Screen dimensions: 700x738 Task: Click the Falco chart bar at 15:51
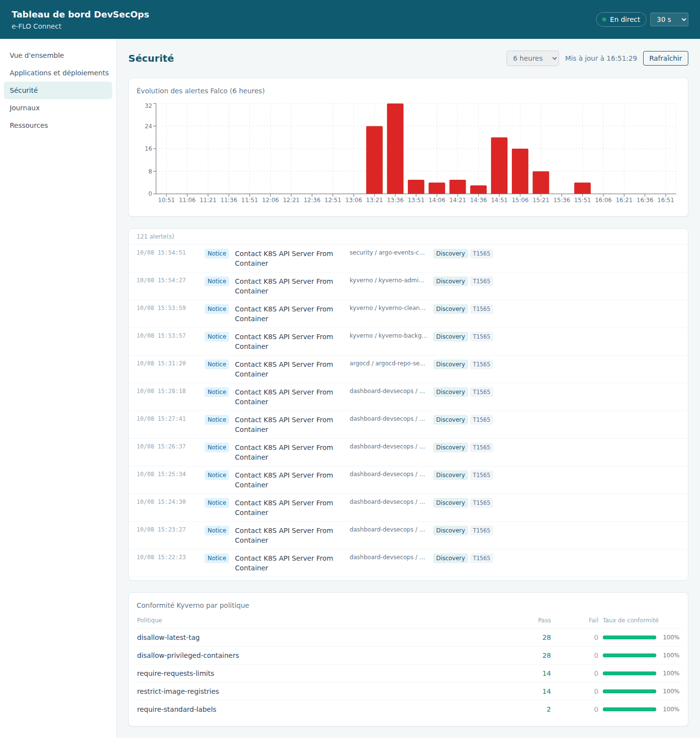pyautogui.click(x=582, y=188)
